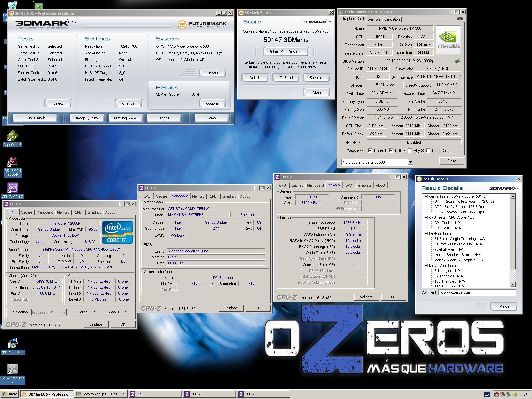Open About tab in the Memory CPU-Z window
This screenshot has width=532, height=399.
click(x=381, y=185)
